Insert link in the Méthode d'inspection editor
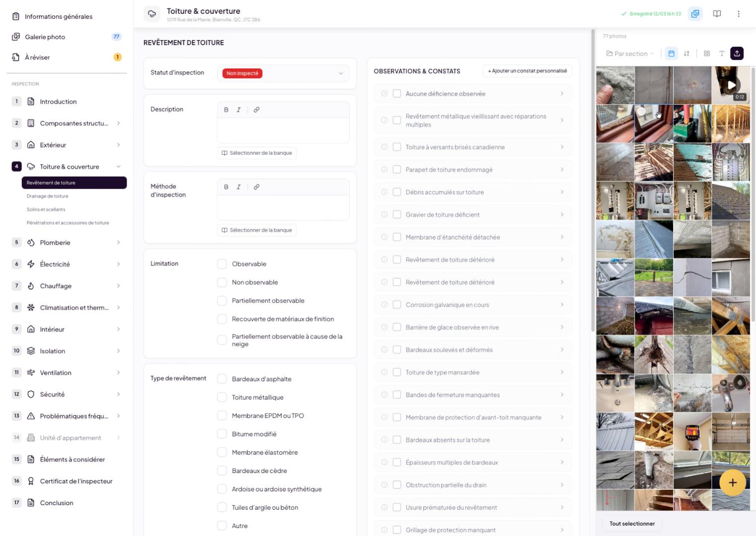This screenshot has height=536, width=756. click(x=256, y=187)
